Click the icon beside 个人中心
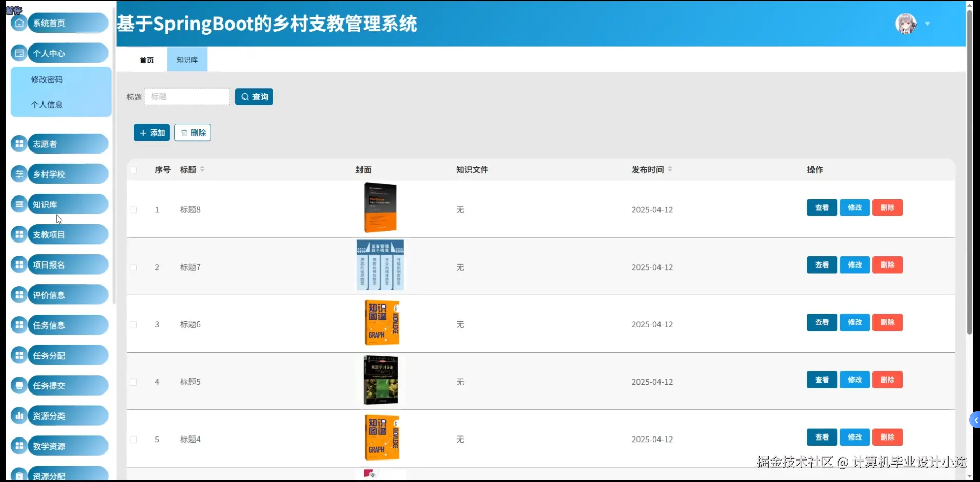 19,53
